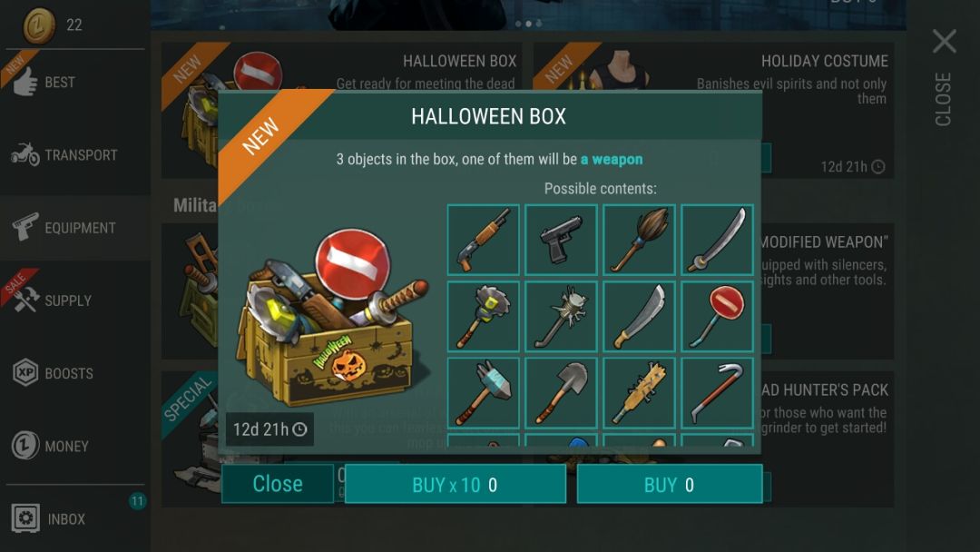Click the gold coin balance icon
Image resolution: width=980 pixels, height=552 pixels.
point(39,25)
